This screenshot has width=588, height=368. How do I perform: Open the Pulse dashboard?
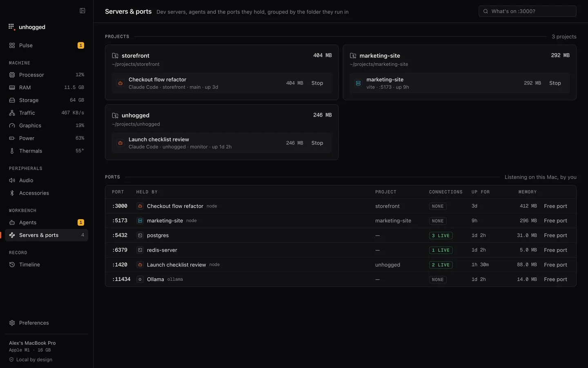point(47,45)
